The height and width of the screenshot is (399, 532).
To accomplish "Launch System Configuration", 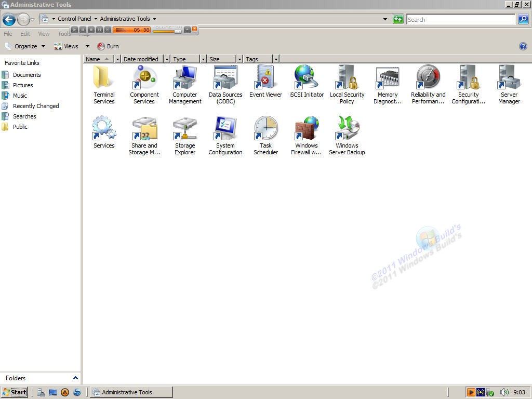I will [225, 136].
